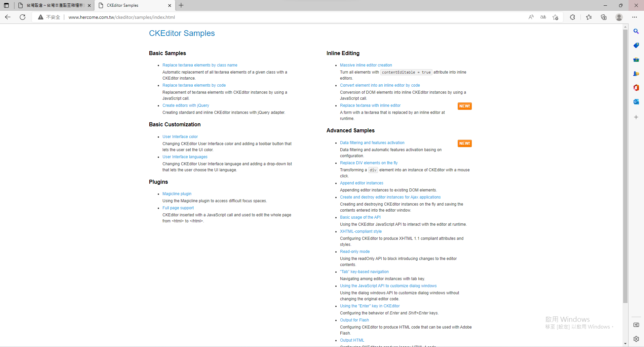Screen dimensions: 644x347
Task: Click the "Advanced Samples" heading text
Action: [350, 130]
